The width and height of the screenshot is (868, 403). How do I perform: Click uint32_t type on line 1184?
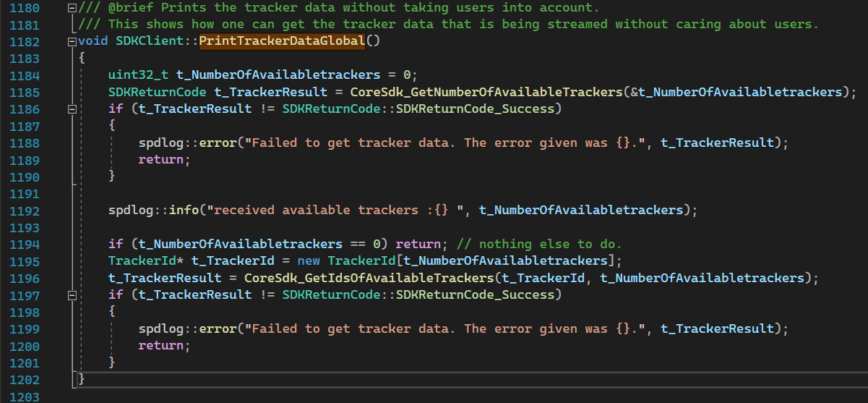(x=138, y=75)
